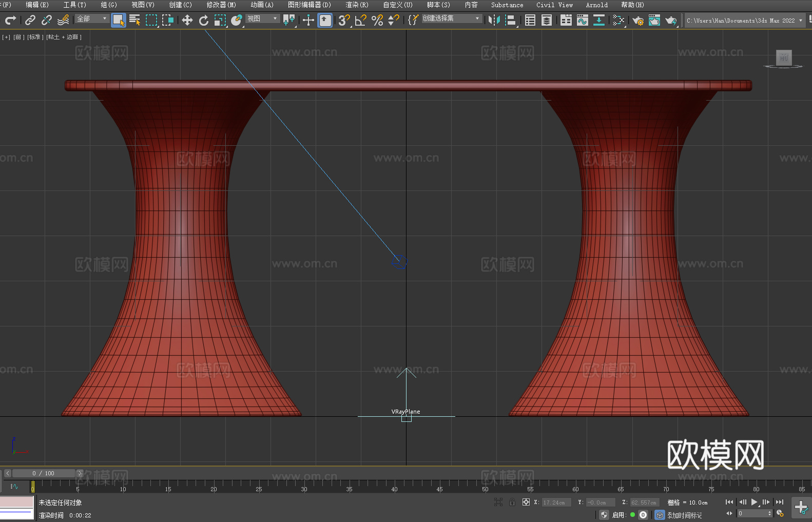
Task: Click the Render Production teapot icon
Action: (671, 20)
